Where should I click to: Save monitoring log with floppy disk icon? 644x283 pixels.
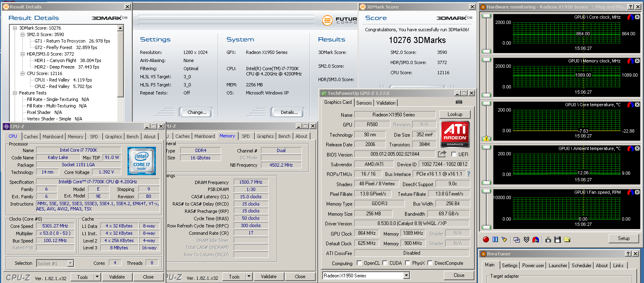(x=557, y=239)
